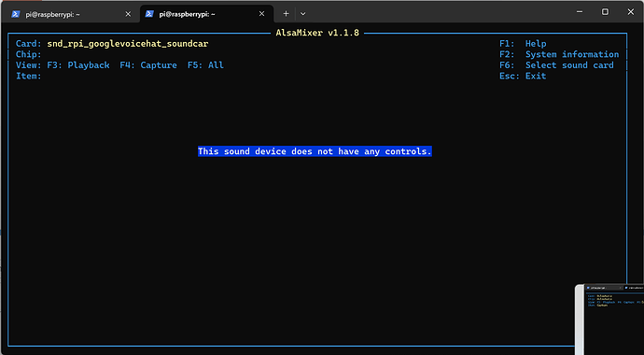
Task: Open the small preview thumbnail in corner
Action: tap(609, 319)
